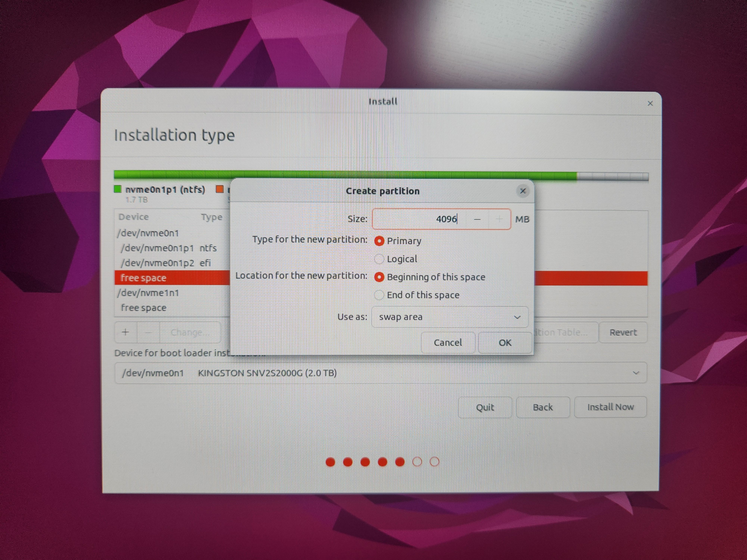Click the remove partition minus icon
Screen dimensions: 747x560
pyautogui.click(x=148, y=332)
